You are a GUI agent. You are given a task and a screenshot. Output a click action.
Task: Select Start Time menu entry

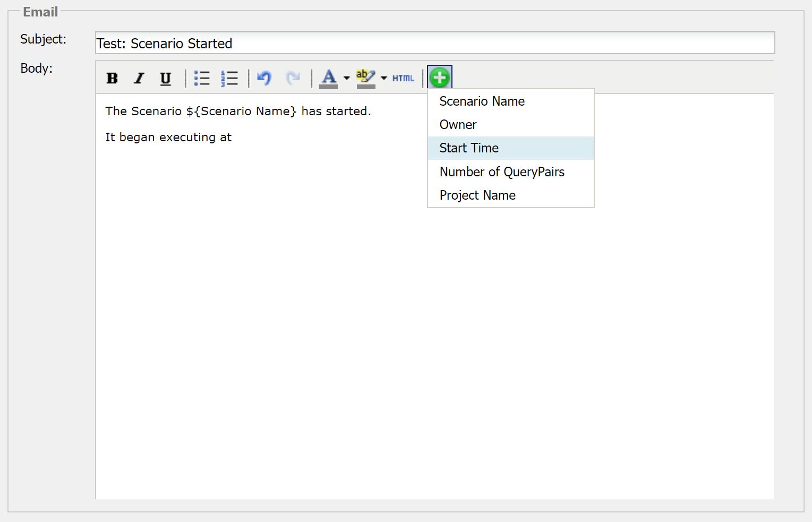pos(511,148)
